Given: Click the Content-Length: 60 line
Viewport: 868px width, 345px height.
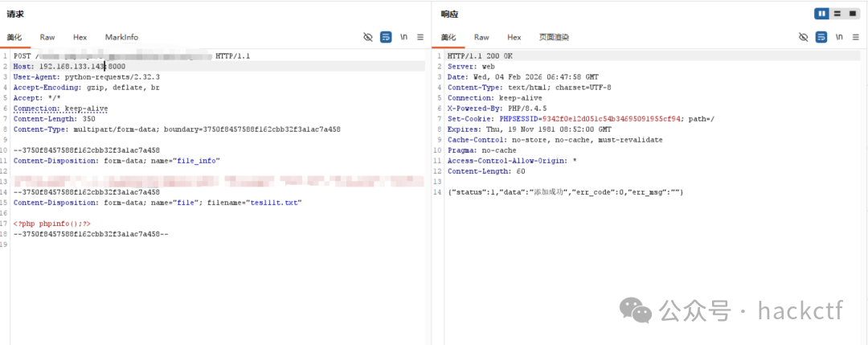Looking at the screenshot, I should [x=486, y=171].
